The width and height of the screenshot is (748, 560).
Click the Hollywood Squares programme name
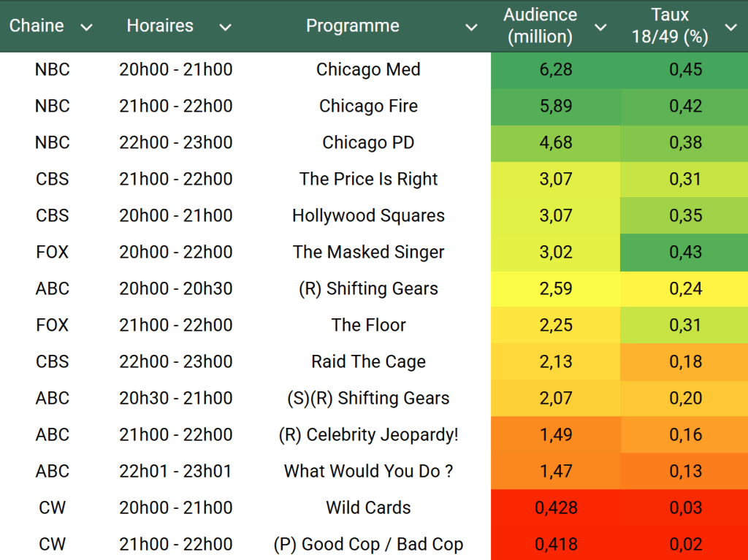368,216
